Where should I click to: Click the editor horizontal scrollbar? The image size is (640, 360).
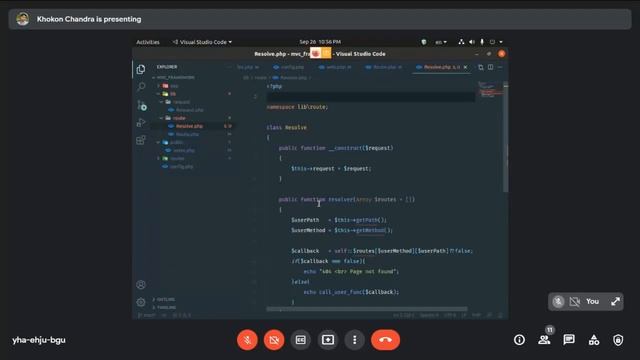pos(367,309)
